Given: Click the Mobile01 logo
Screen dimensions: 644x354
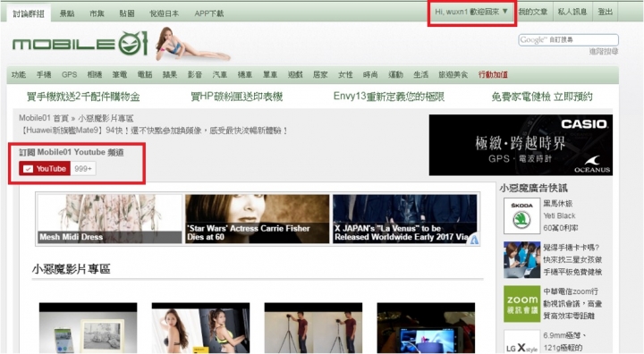Looking at the screenshot, I should click(80, 44).
